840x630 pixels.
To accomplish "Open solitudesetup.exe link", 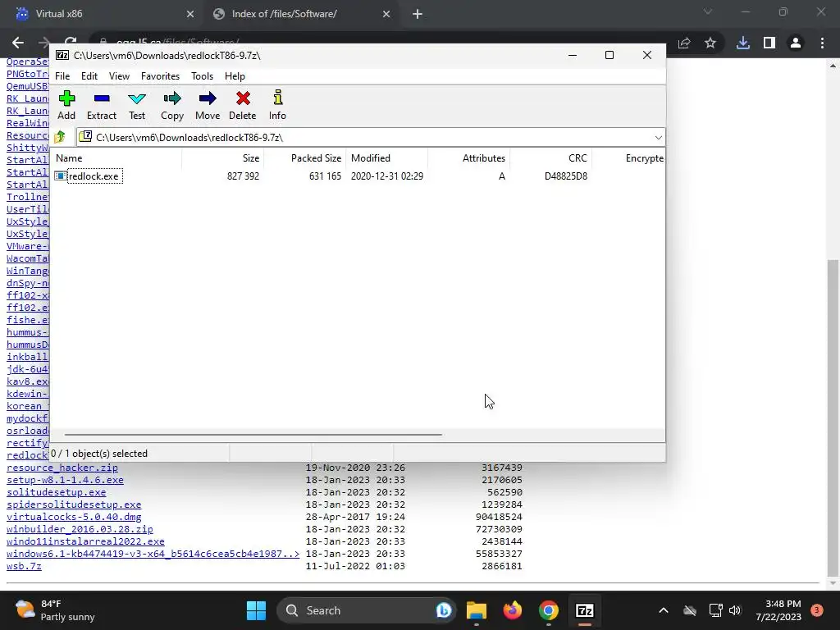I will pos(57,492).
